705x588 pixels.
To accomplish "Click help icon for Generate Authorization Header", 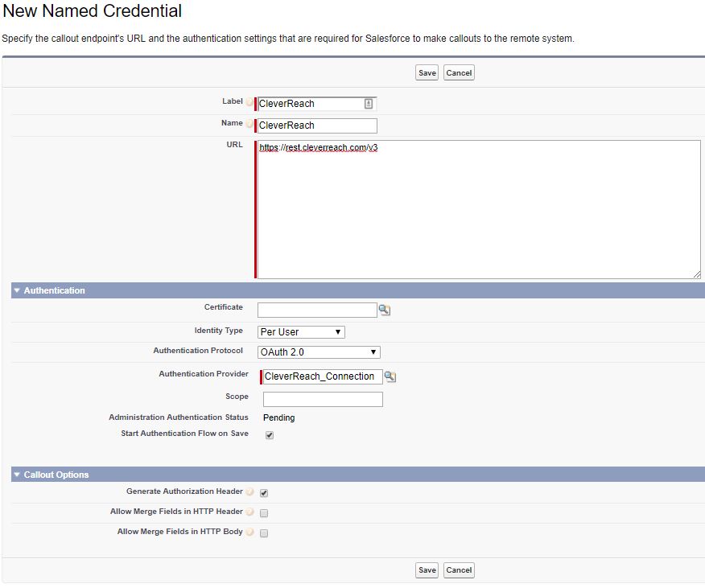I will 250,491.
